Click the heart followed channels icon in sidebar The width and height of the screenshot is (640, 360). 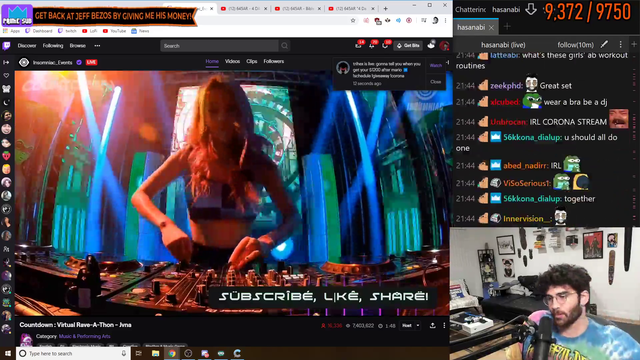click(x=6, y=76)
